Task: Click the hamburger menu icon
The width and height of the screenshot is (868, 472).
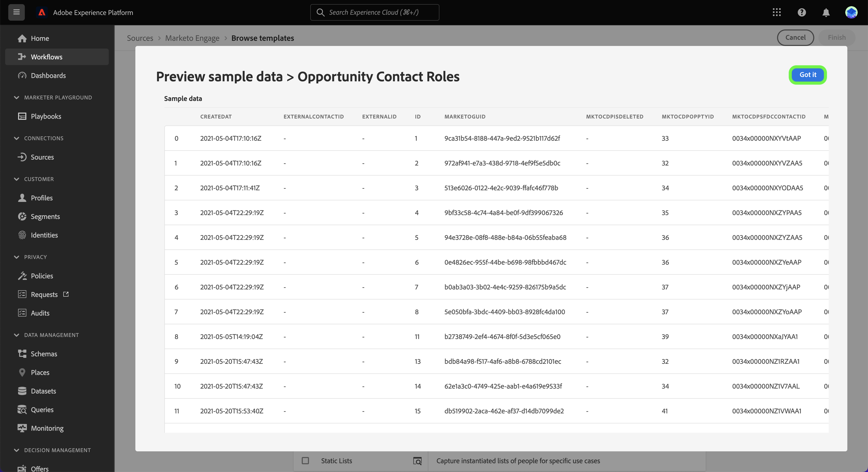Action: (17, 12)
